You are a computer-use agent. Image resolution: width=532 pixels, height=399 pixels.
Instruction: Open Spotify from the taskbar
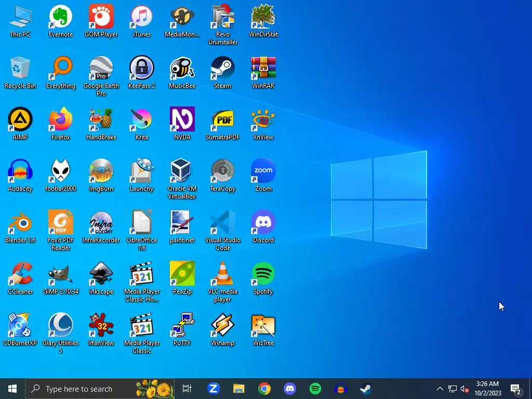point(315,389)
